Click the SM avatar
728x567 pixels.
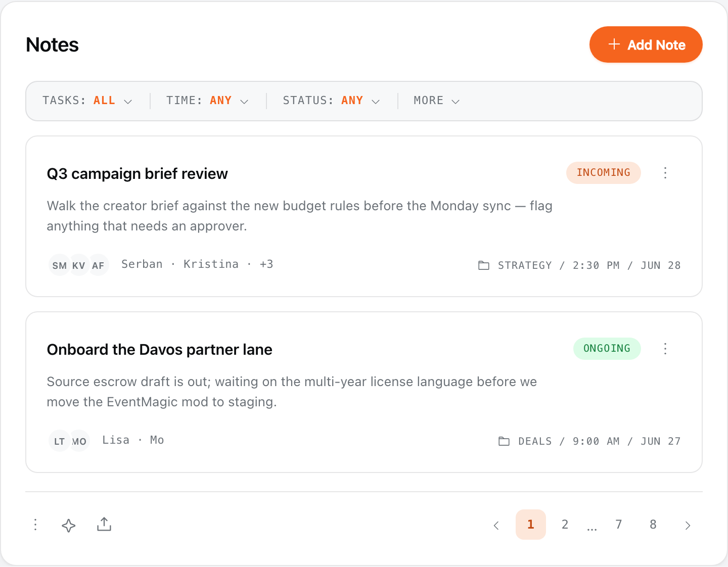point(59,265)
